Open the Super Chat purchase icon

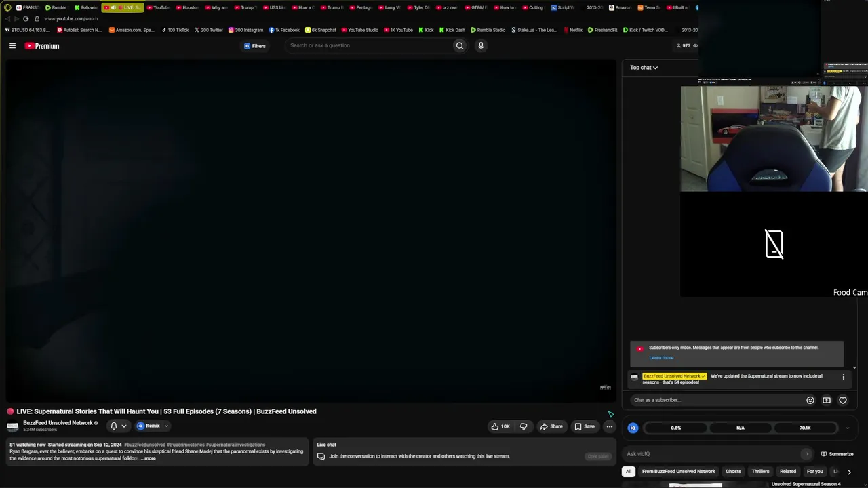[x=826, y=400]
